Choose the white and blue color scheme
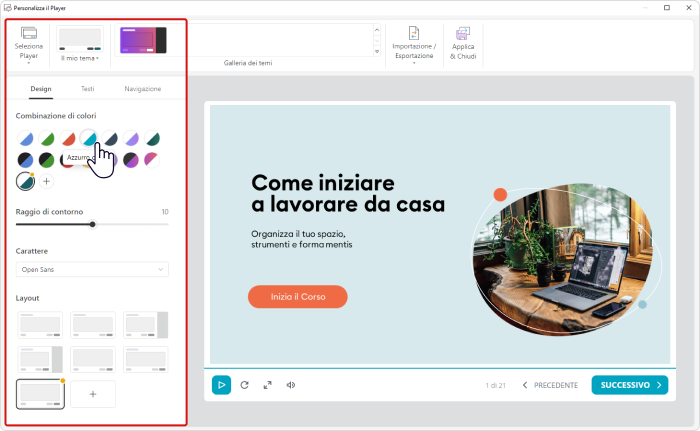Viewport: 700px width, 431px height. click(x=25, y=138)
